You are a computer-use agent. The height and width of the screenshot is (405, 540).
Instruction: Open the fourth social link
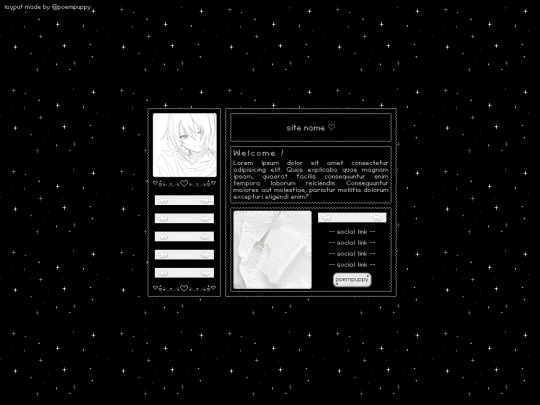click(352, 265)
